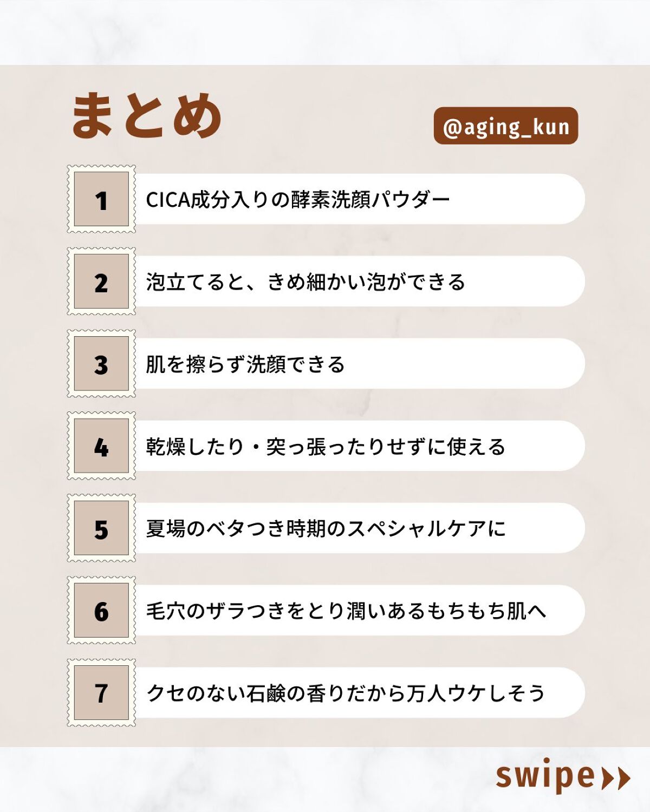Viewport: 650px width, 812px height.
Task: Select the 泡立てると、きめ細かい泡ができる item
Action: [357, 281]
